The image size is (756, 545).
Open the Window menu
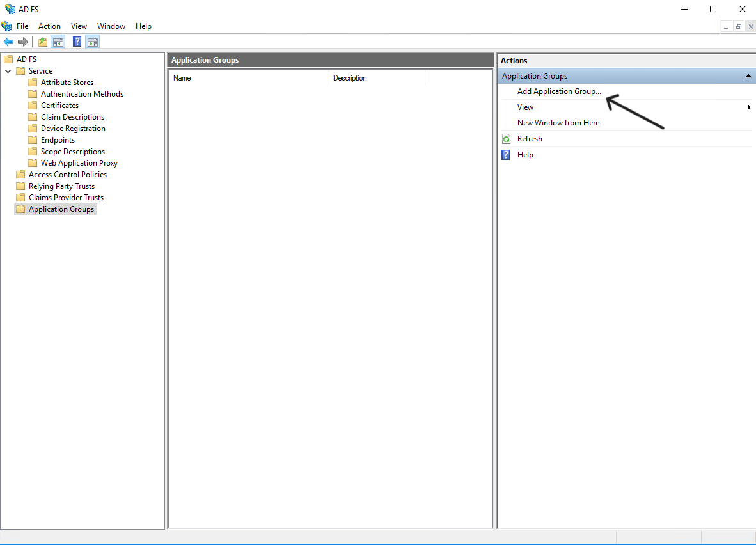(111, 26)
